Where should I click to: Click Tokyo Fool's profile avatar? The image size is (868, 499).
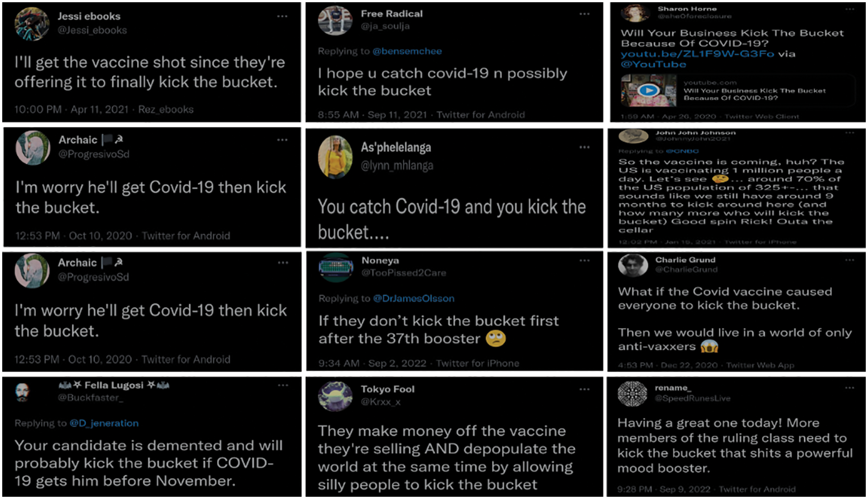click(x=335, y=396)
